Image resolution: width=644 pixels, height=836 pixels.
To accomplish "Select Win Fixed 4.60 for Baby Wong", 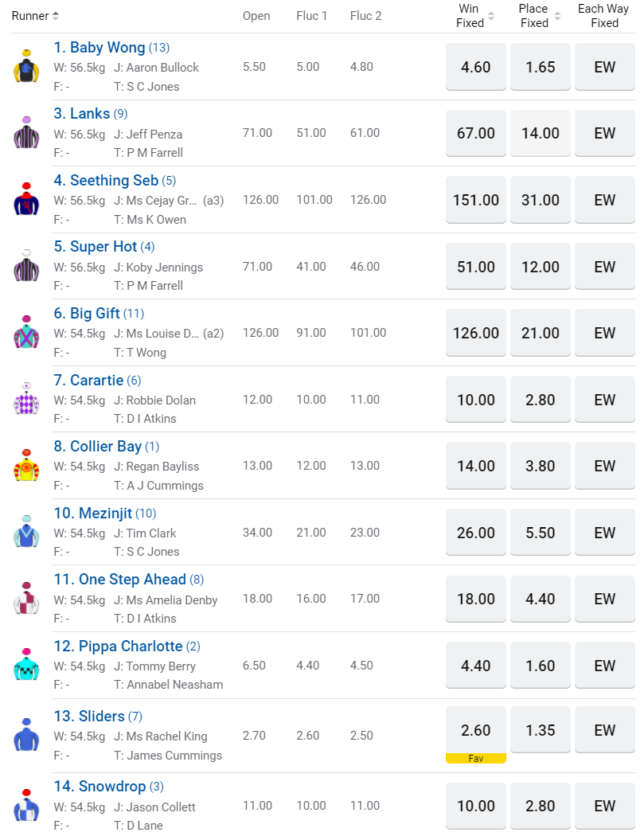I will point(476,67).
